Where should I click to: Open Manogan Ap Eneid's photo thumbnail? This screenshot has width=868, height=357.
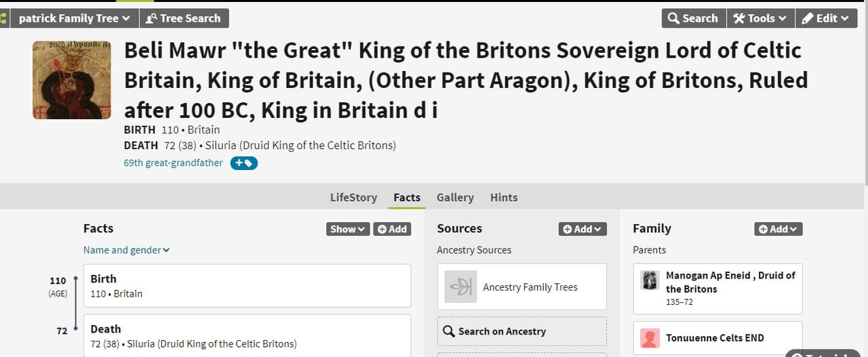(x=650, y=280)
